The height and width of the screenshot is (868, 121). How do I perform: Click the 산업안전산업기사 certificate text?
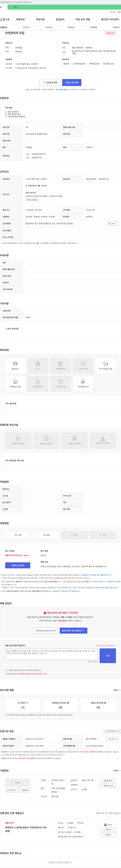coord(38,154)
